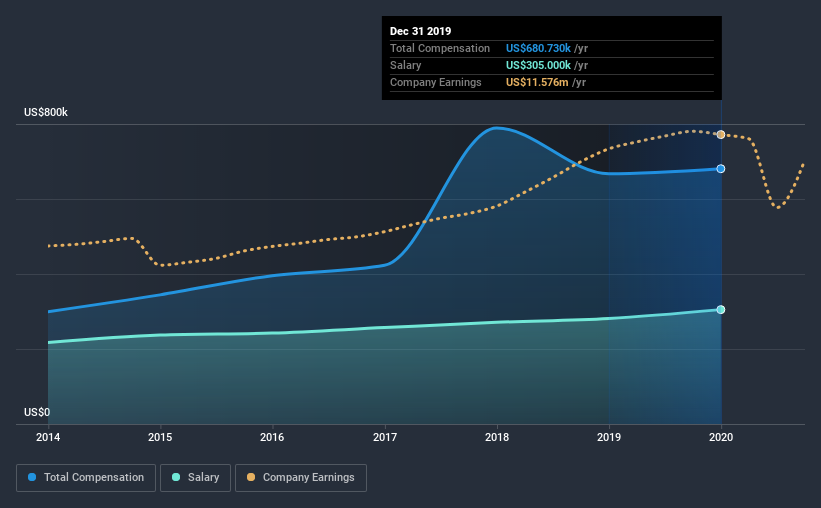Click the US$305.000k salary value
This screenshot has height=508, width=821.
(538, 65)
